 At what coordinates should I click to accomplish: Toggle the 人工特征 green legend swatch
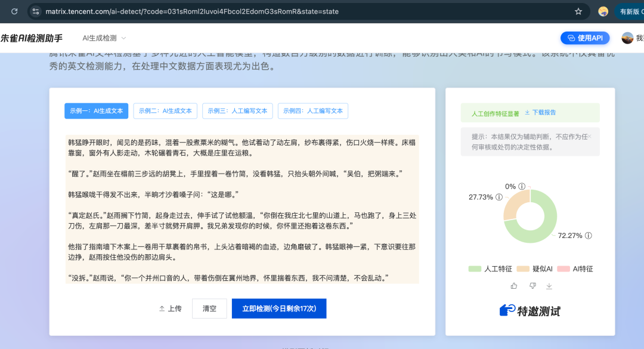475,269
